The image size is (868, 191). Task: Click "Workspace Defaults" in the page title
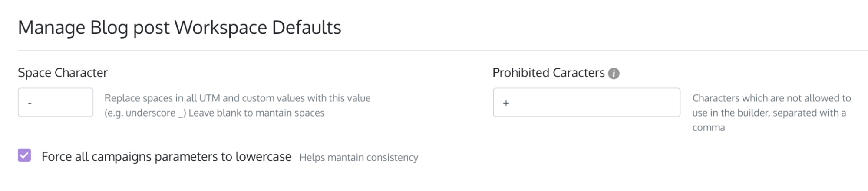click(258, 28)
